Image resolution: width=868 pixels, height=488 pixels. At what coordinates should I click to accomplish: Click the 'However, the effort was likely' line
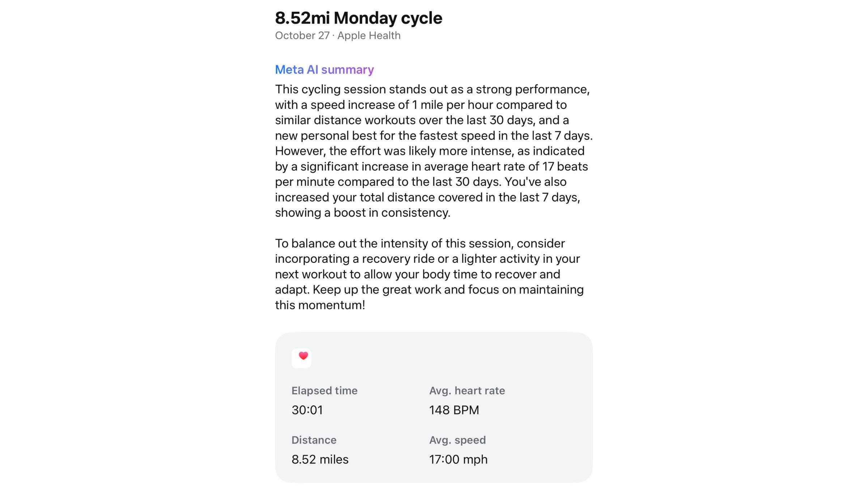click(x=430, y=151)
